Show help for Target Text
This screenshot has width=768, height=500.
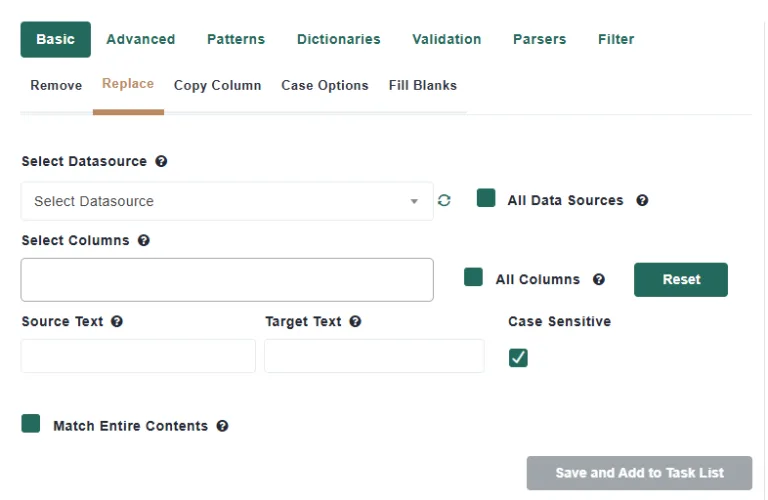(x=355, y=322)
